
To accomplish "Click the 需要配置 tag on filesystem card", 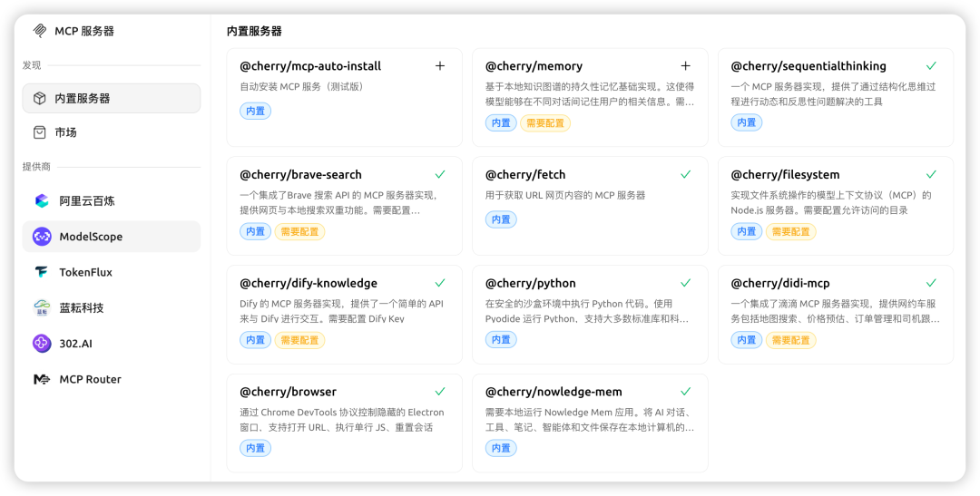I will tap(790, 232).
